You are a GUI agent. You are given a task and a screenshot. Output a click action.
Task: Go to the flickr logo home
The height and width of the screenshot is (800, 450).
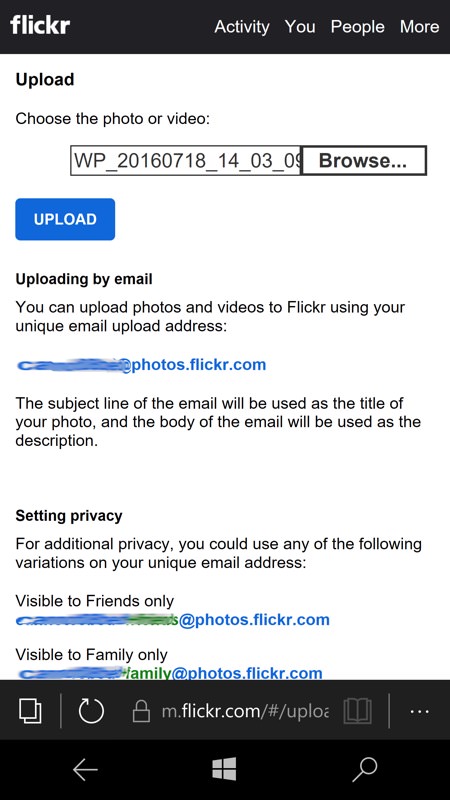pyautogui.click(x=40, y=26)
